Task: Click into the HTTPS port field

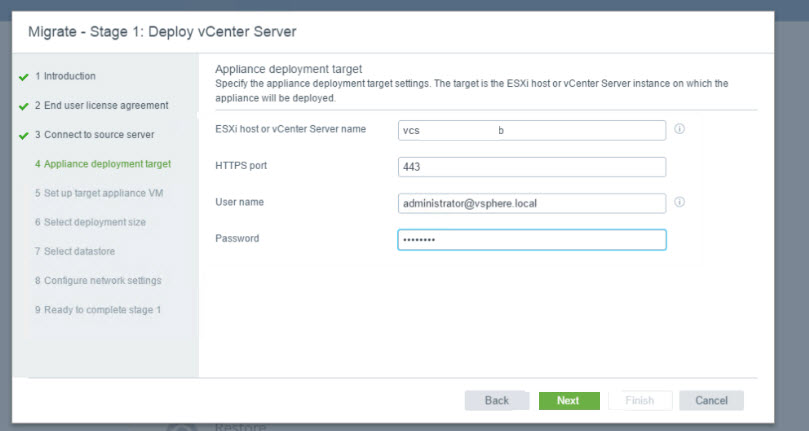Action: coord(531,167)
